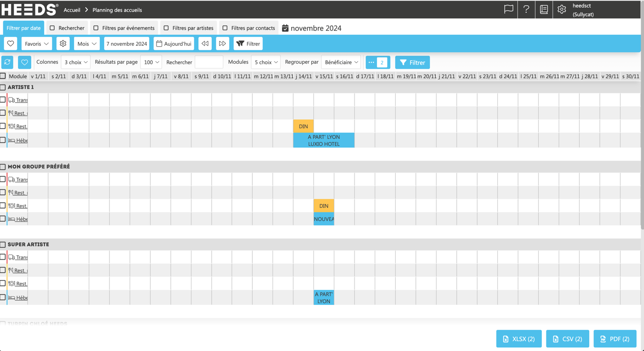
Task: Click the blue refresh icon button
Action: (x=8, y=62)
